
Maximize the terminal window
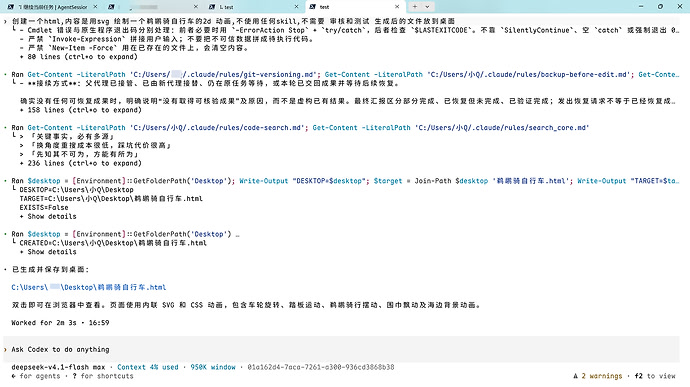tap(660, 7)
